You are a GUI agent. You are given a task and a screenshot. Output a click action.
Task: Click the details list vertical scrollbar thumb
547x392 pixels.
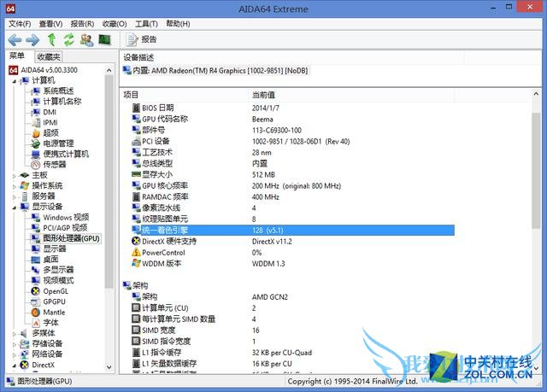coord(536,171)
